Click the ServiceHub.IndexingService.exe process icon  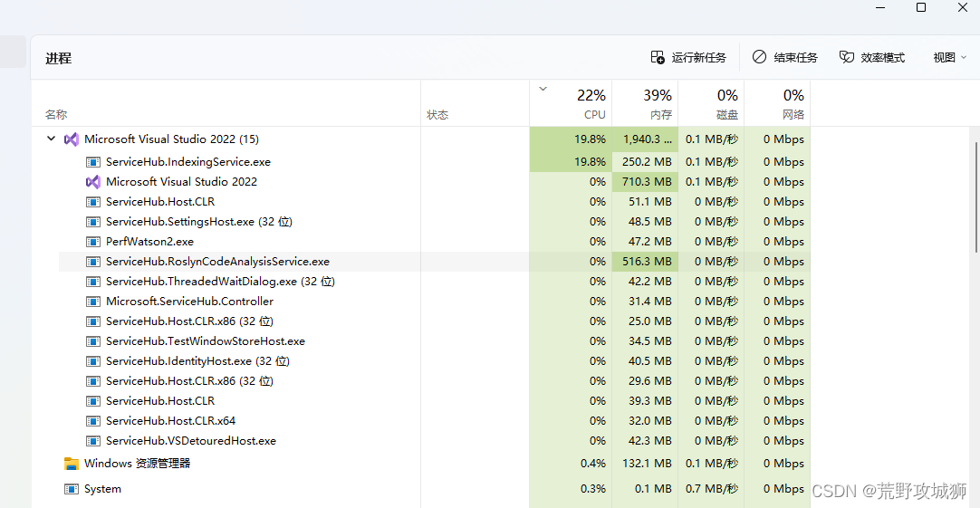click(x=93, y=162)
